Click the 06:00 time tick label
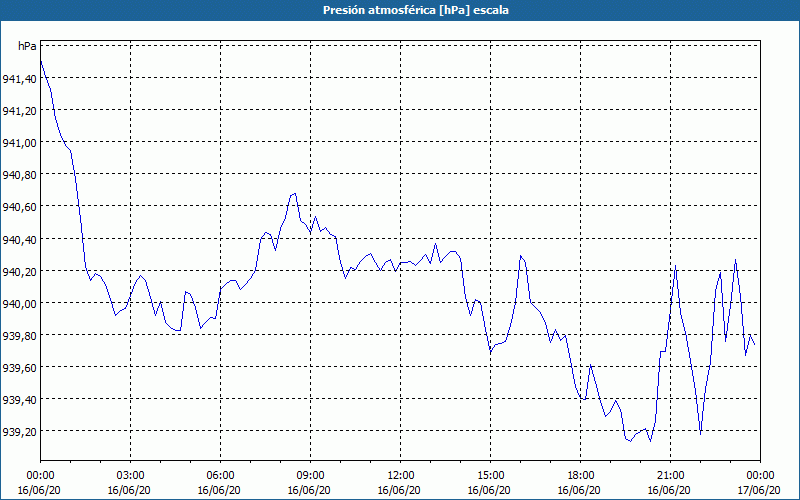The image size is (800, 500). pyautogui.click(x=220, y=476)
